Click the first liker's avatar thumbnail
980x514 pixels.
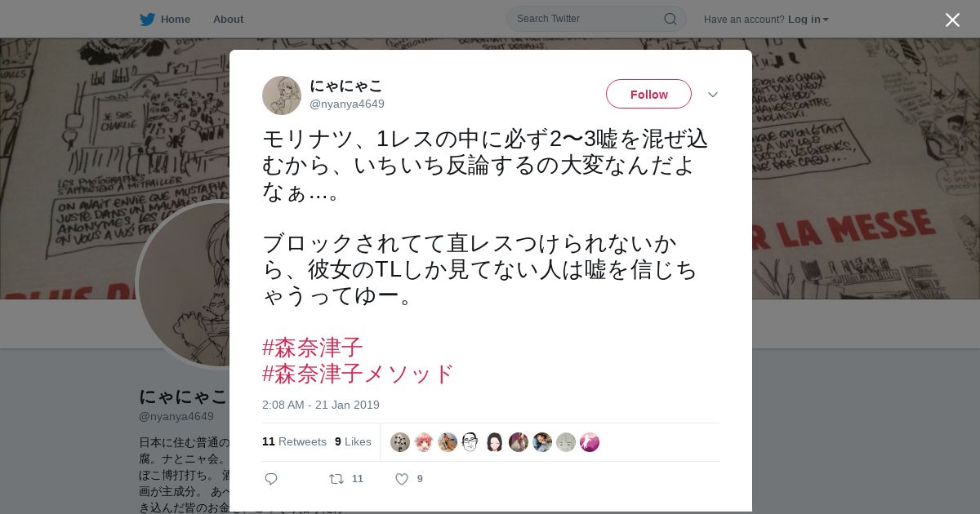(400, 442)
